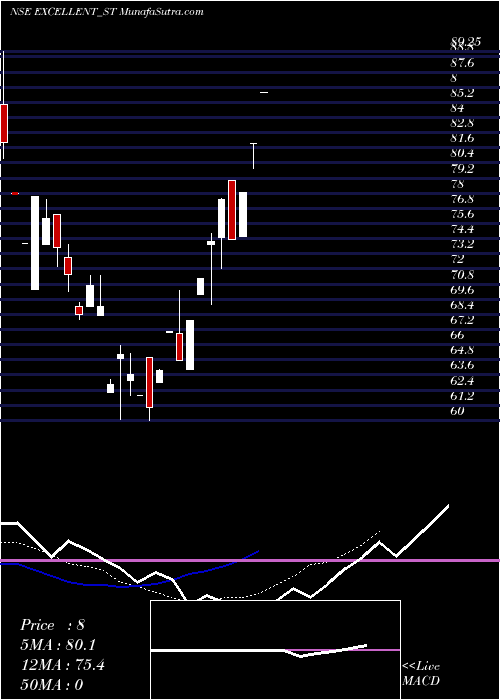
Task: Click the 63.6 price axis label
Action: point(462,366)
